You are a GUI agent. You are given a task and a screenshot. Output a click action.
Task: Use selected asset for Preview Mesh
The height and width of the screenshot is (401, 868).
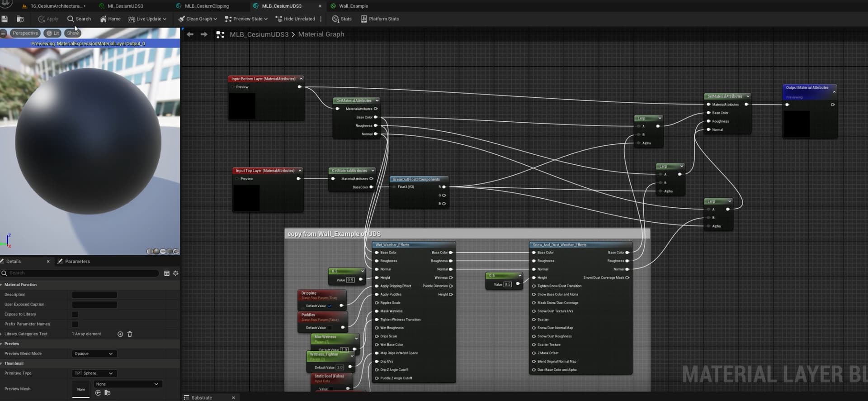98,393
